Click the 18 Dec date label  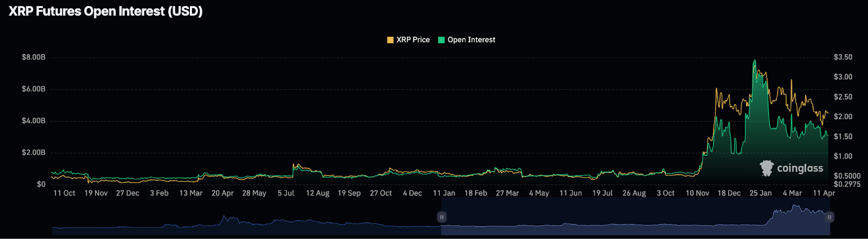point(729,193)
